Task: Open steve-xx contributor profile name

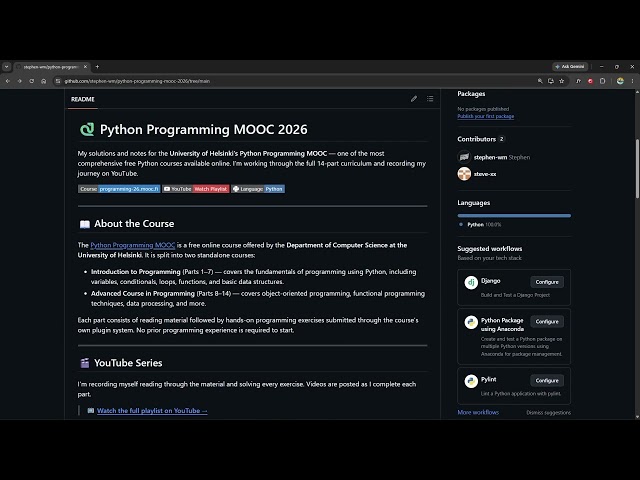Action: [485, 174]
